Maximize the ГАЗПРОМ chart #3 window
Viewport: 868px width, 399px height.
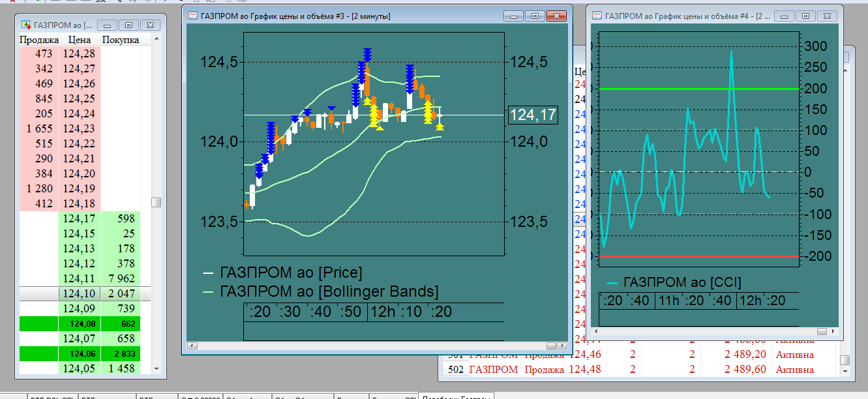(x=535, y=16)
